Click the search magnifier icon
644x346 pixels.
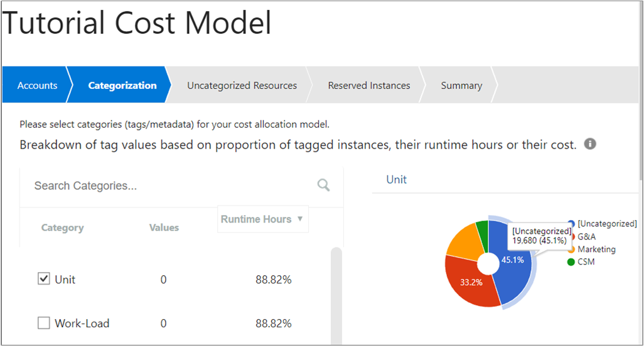(324, 186)
